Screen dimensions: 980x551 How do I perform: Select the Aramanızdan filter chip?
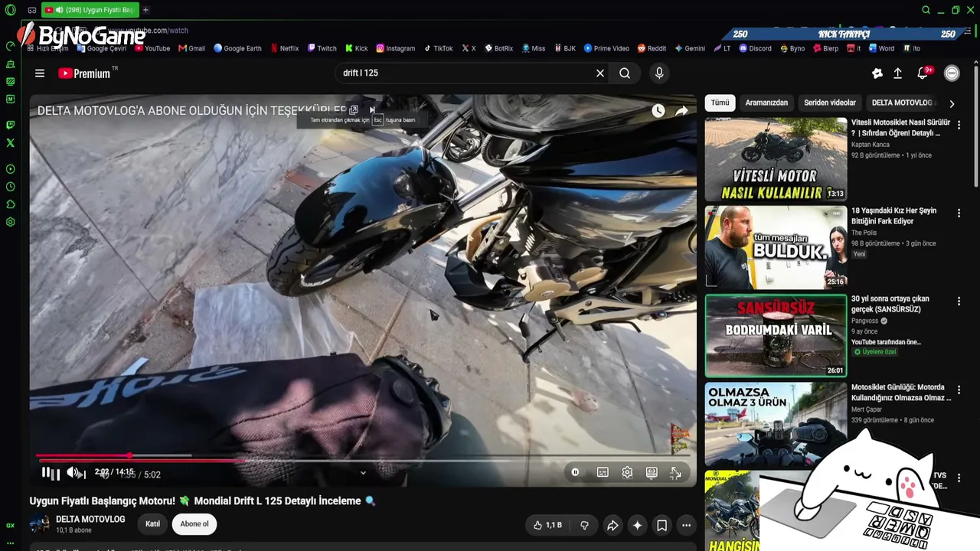pyautogui.click(x=766, y=103)
